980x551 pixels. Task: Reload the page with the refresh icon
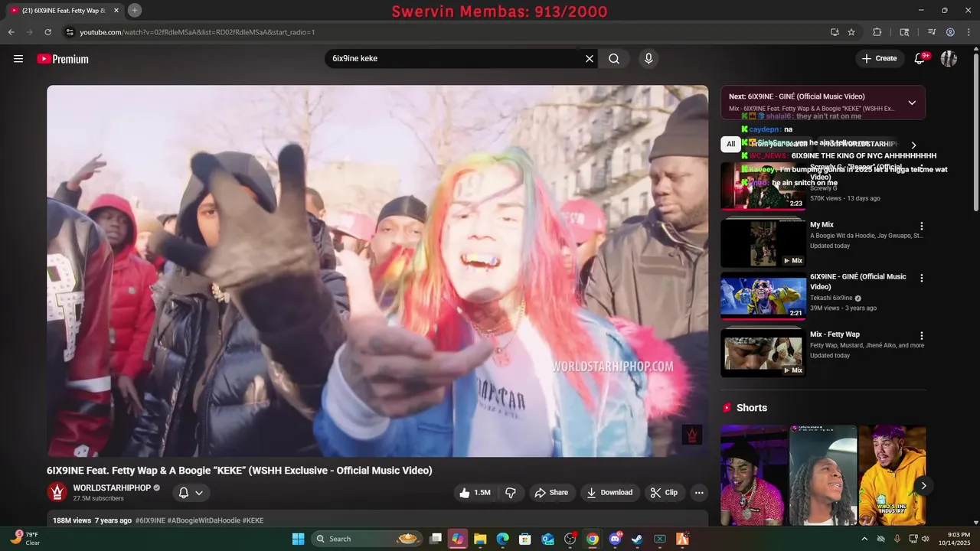coord(47,32)
